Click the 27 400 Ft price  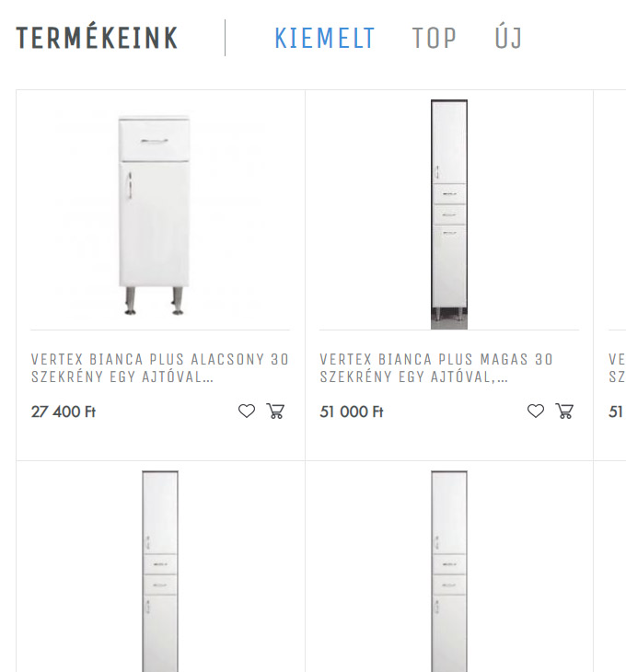64,411
